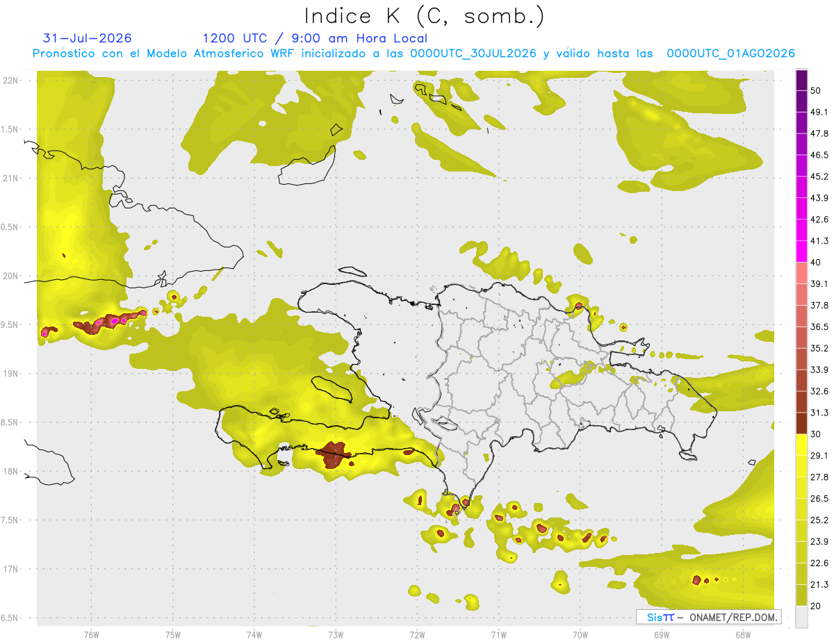Select longitude axis label "74W"
Image resolution: width=834 pixels, height=644 pixels.
click(254, 634)
